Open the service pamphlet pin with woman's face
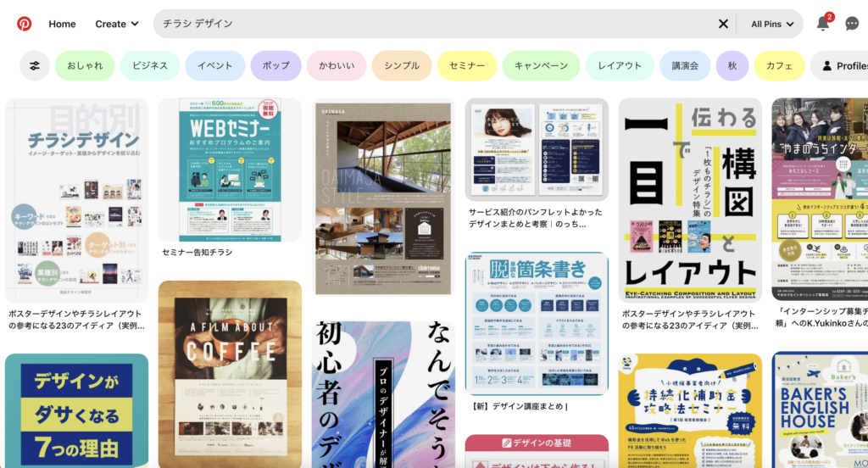This screenshot has height=468, width=868. 537,149
